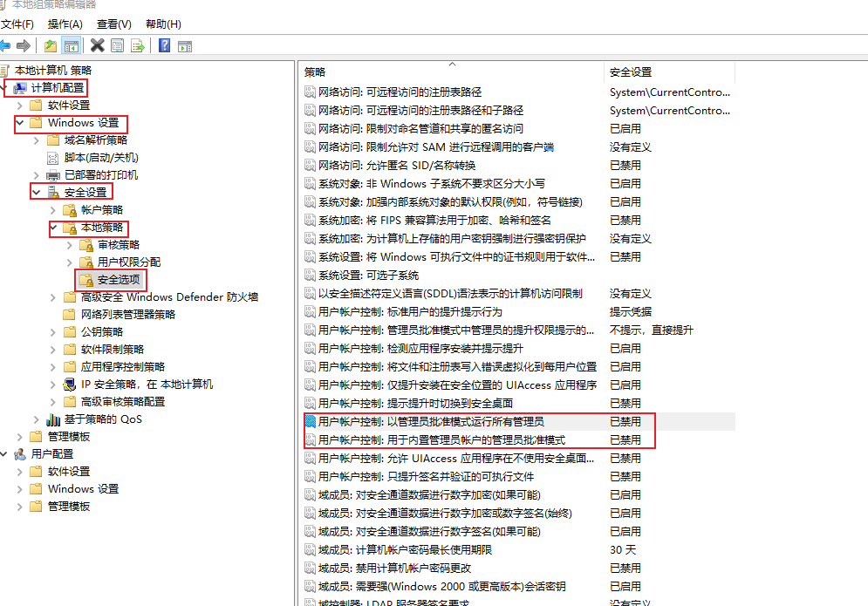This screenshot has height=606, width=868.
Task: Click the 用户权限分配 folder icon
Action: [x=86, y=262]
